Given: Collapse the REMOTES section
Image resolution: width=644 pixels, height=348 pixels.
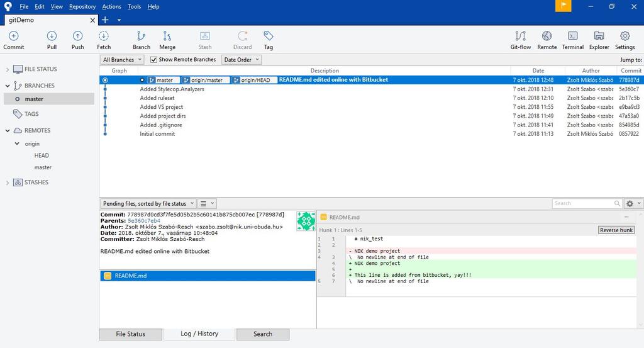Looking at the screenshot, I should pos(8,130).
